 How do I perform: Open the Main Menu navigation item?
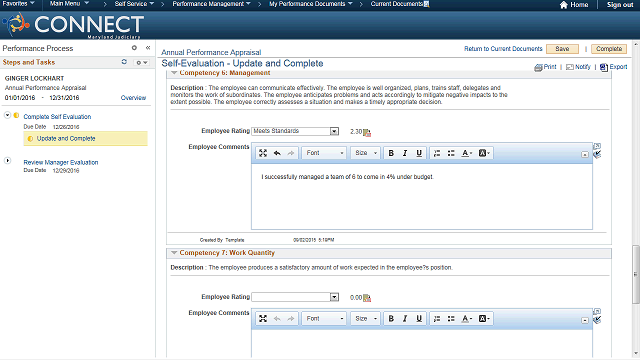click(69, 4)
